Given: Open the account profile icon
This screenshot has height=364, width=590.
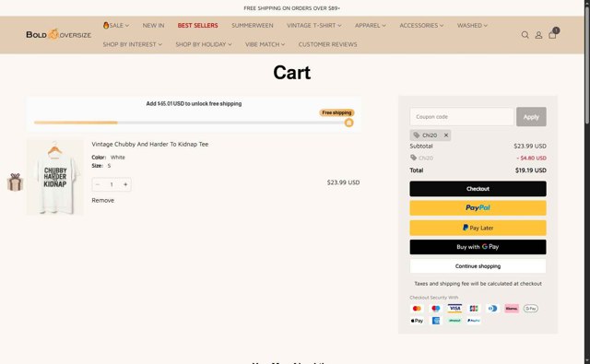Looking at the screenshot, I should coord(538,35).
